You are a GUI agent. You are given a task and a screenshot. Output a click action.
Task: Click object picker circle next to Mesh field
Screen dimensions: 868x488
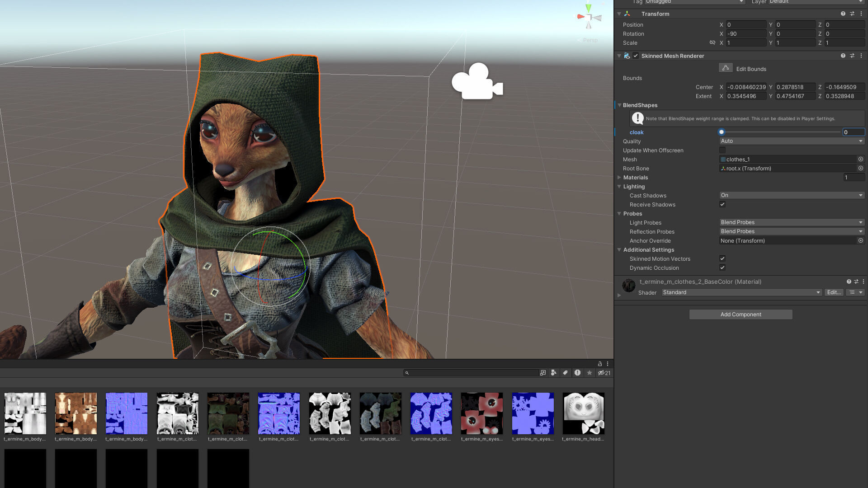coord(861,159)
